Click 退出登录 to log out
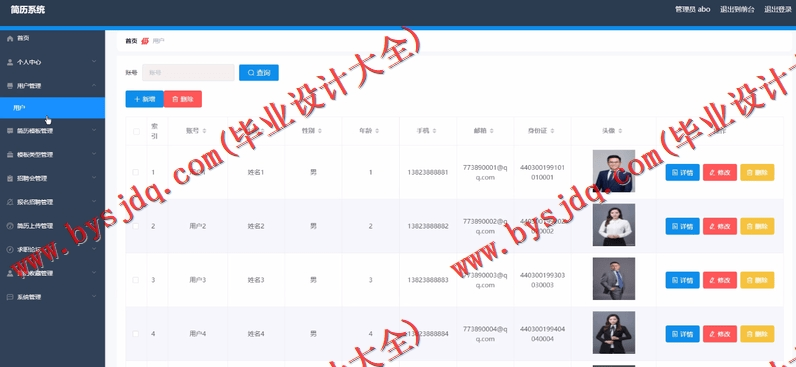 coord(778,10)
